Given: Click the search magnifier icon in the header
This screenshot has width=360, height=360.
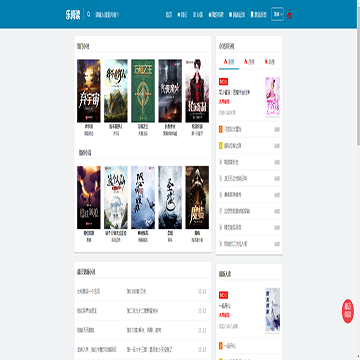Looking at the screenshot, I should click(88, 14).
